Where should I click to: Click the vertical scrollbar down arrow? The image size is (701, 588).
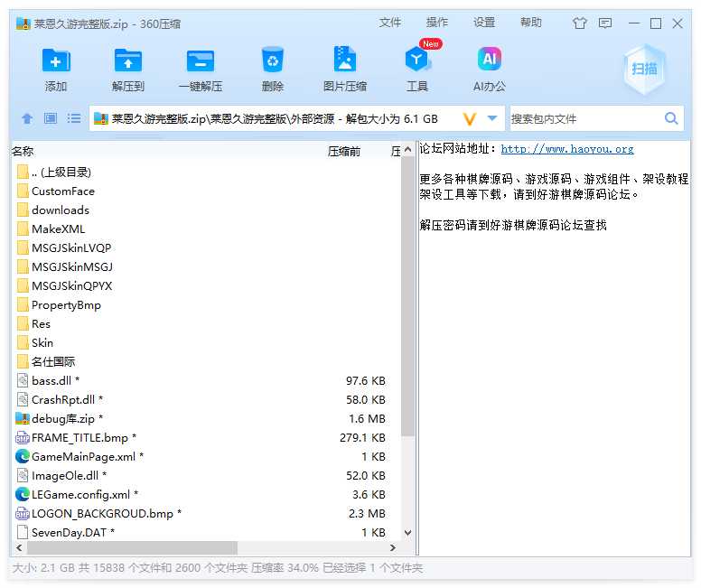coord(407,533)
